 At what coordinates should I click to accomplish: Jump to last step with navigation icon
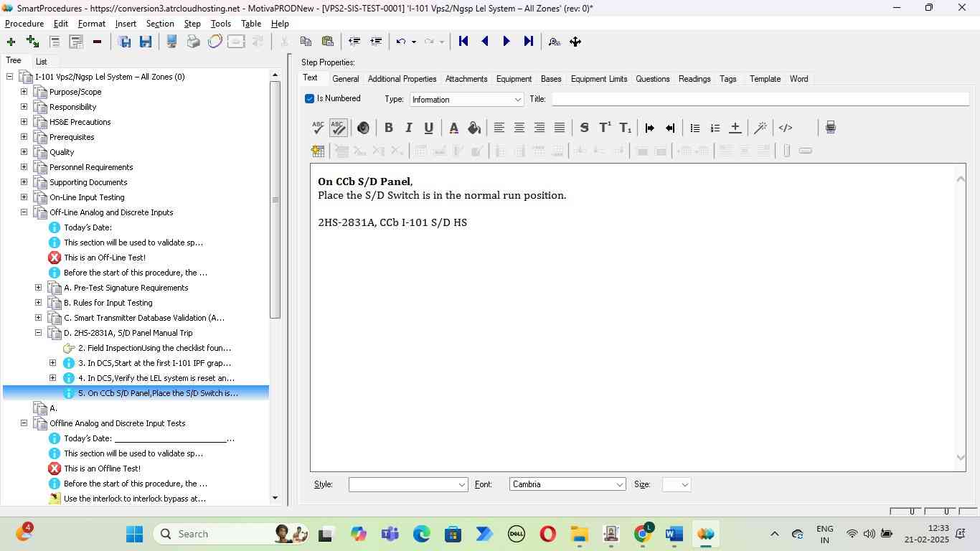tap(528, 42)
